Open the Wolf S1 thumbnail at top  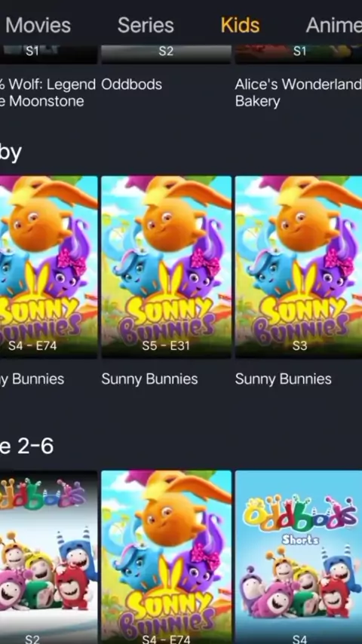(48, 54)
